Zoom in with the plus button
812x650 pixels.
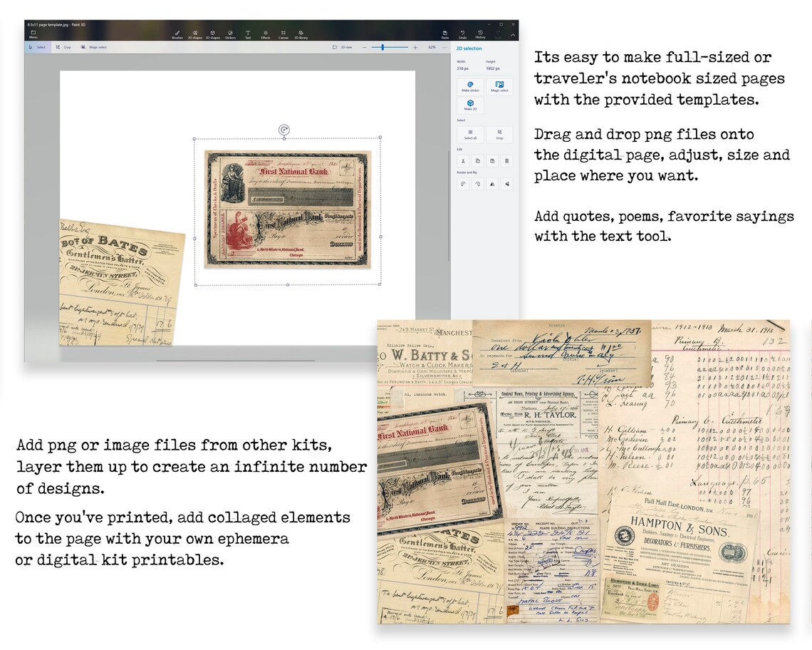[415, 47]
